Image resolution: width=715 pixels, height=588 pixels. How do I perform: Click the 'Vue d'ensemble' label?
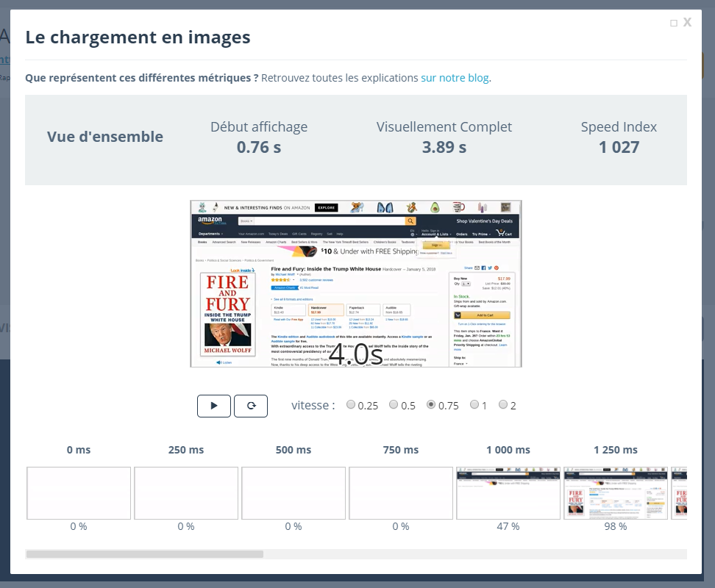pyautogui.click(x=105, y=137)
